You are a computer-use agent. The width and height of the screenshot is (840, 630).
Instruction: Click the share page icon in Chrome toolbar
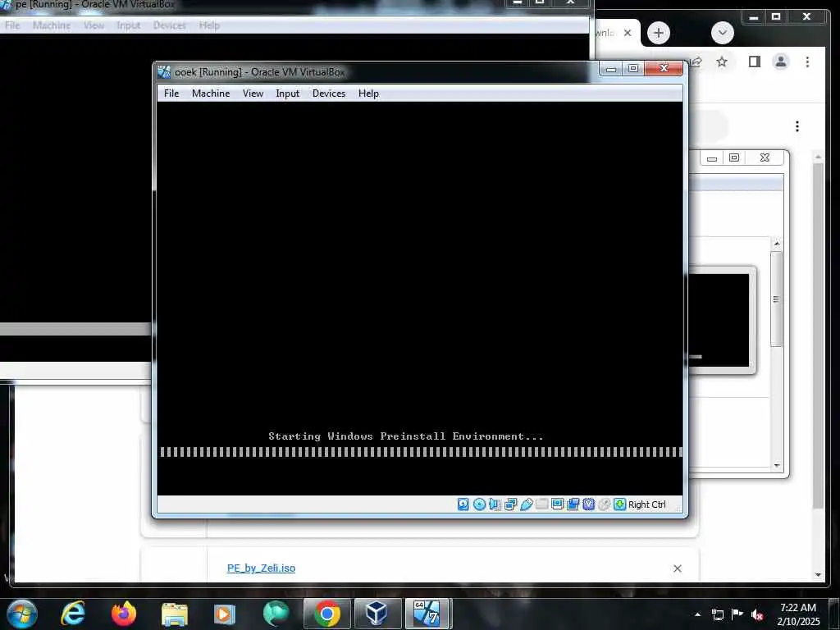(x=696, y=62)
